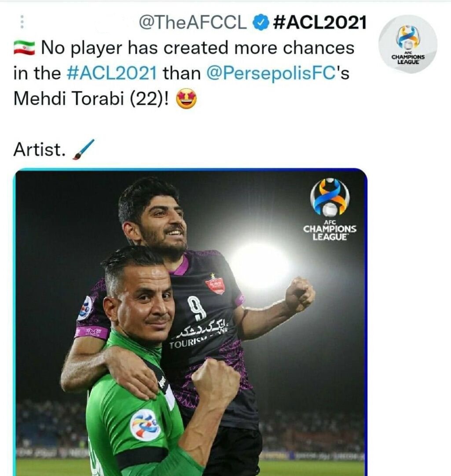
Task: Click the word 'Artist.' in the tweet
Action: (40, 150)
